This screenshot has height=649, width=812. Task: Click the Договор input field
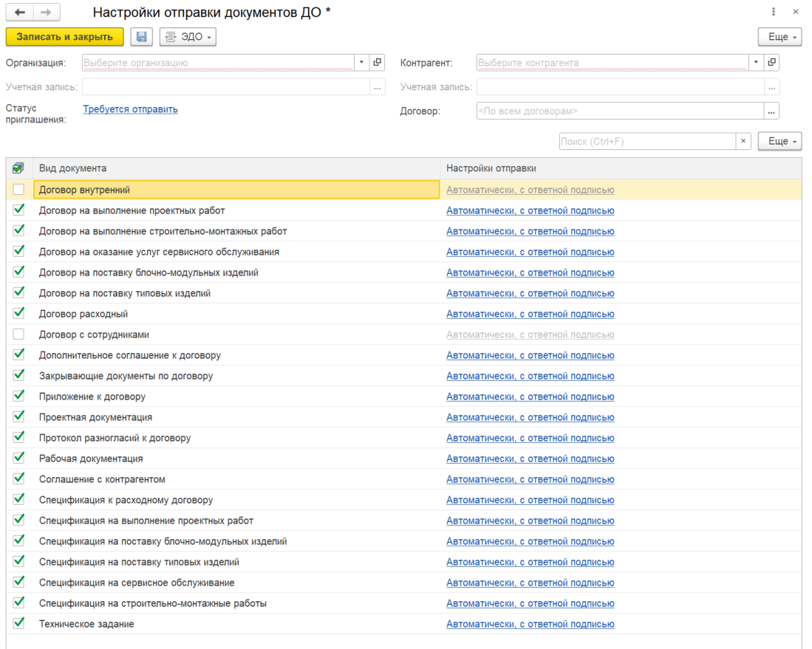click(x=620, y=111)
